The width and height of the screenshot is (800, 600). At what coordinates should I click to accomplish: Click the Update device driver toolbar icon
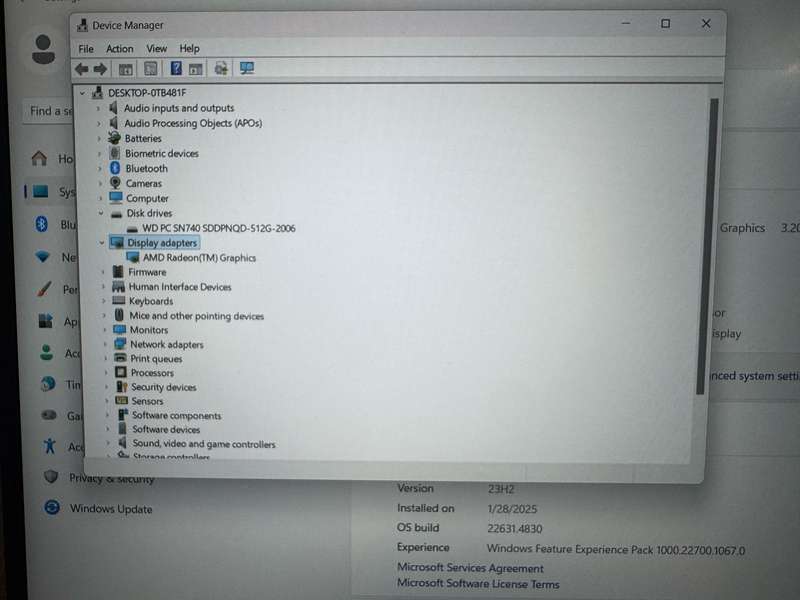[221, 68]
